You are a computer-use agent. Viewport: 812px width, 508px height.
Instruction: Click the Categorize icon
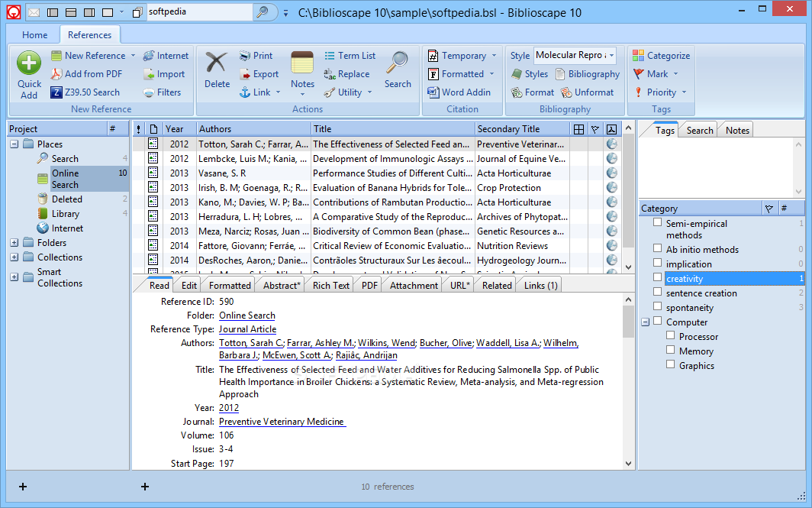click(638, 56)
